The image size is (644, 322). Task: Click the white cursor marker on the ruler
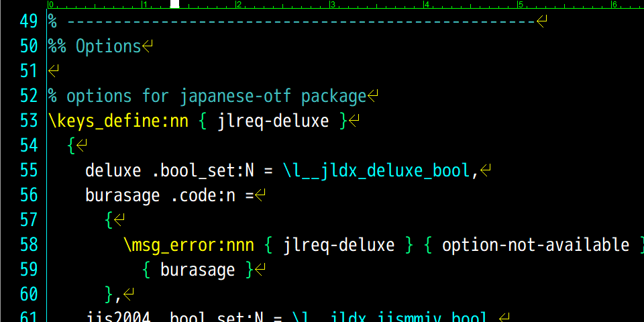pyautogui.click(x=175, y=4)
